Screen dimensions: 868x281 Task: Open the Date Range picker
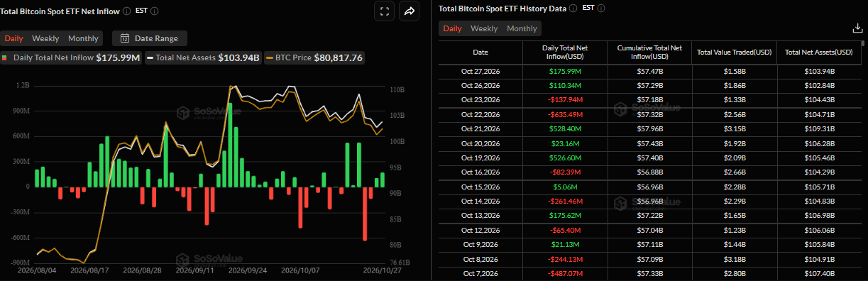(x=150, y=38)
